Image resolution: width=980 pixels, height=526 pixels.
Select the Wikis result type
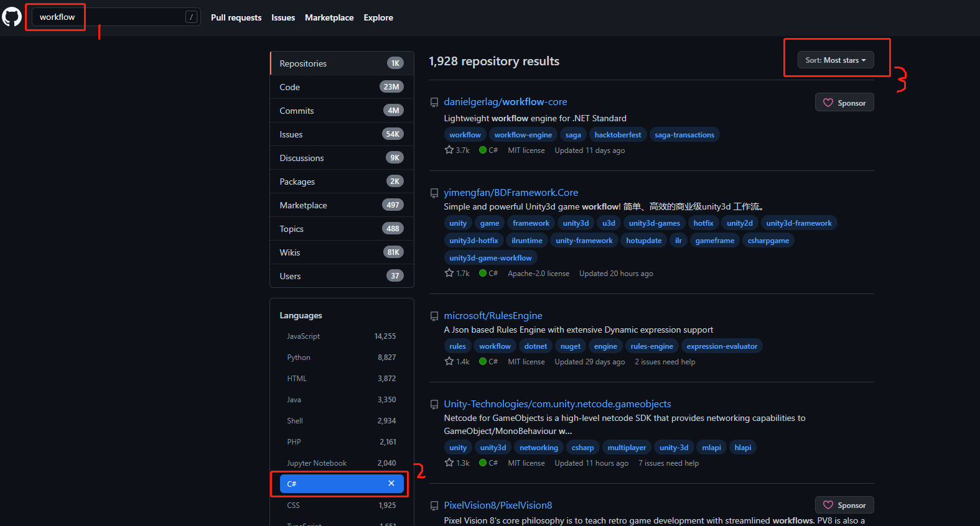pyautogui.click(x=342, y=252)
